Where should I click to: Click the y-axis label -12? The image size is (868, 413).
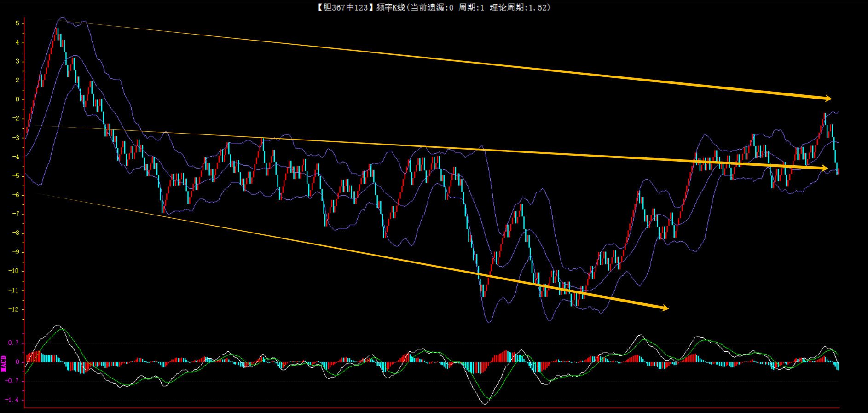14,309
